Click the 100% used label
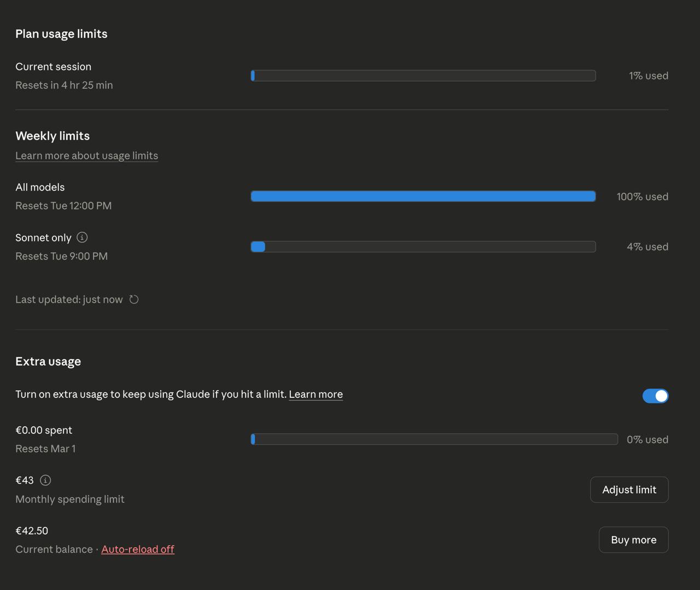Image resolution: width=700 pixels, height=590 pixels. pos(642,196)
